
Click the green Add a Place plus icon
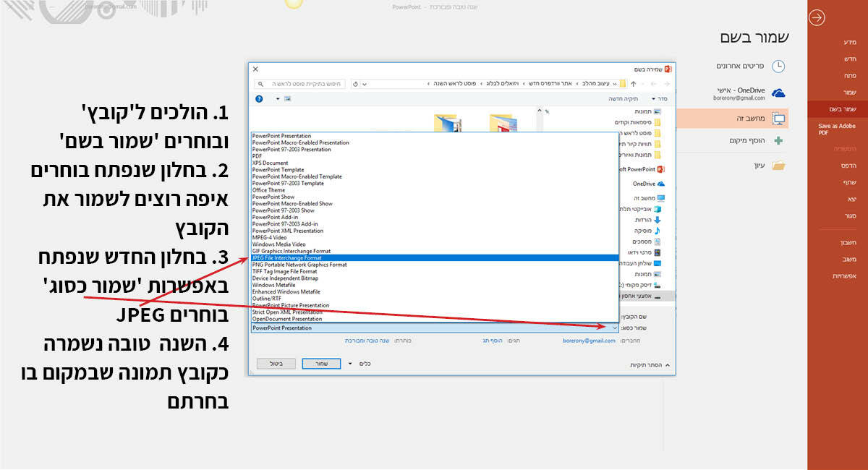coord(778,140)
